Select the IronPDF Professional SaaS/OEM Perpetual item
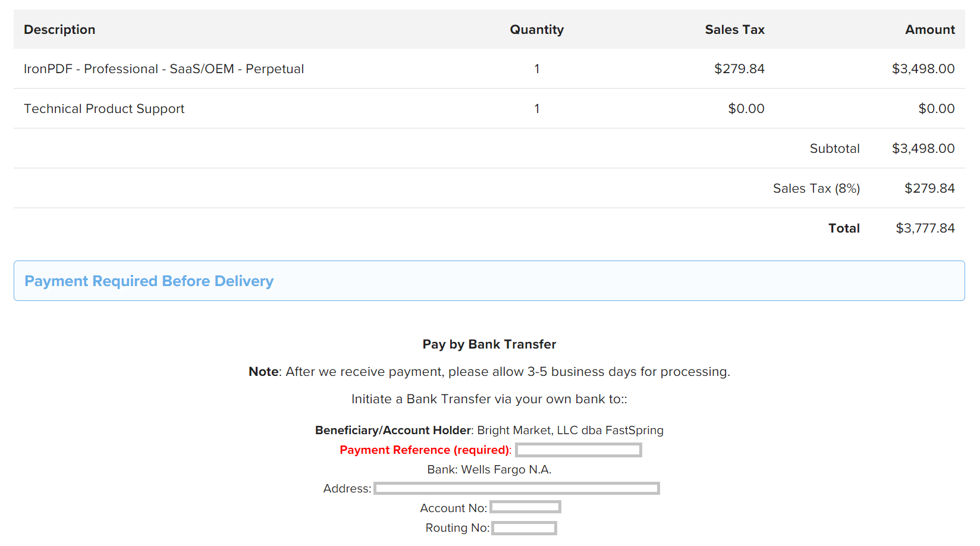The height and width of the screenshot is (546, 980). (164, 69)
